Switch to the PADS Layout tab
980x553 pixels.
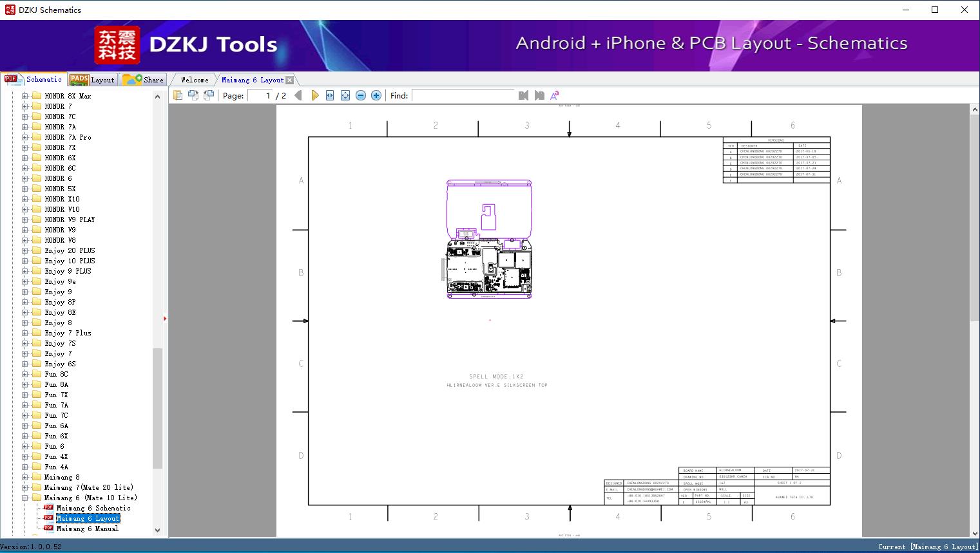(x=91, y=80)
